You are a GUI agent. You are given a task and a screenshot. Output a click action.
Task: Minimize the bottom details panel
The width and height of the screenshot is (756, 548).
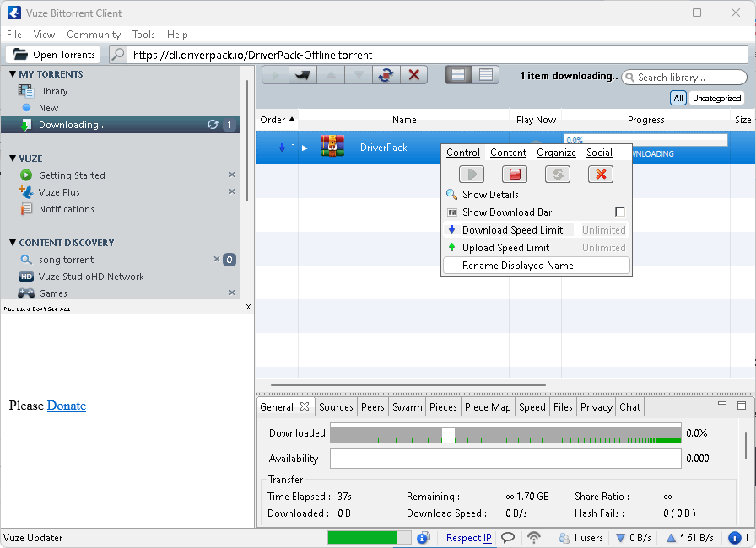point(721,404)
